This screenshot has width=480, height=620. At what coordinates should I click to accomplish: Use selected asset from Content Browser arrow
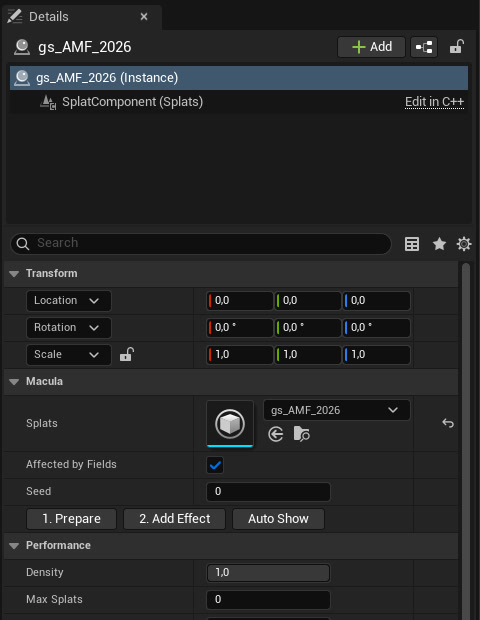(276, 434)
